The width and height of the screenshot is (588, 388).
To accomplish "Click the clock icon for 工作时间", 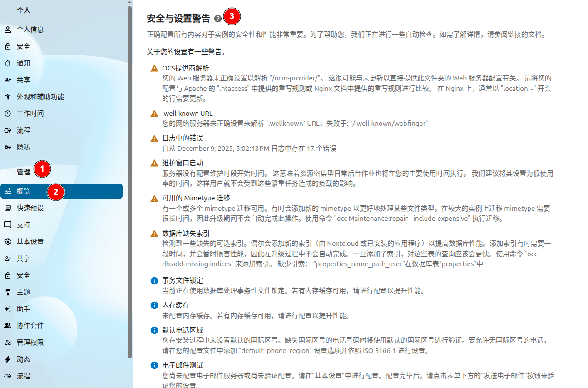I will click(8, 114).
